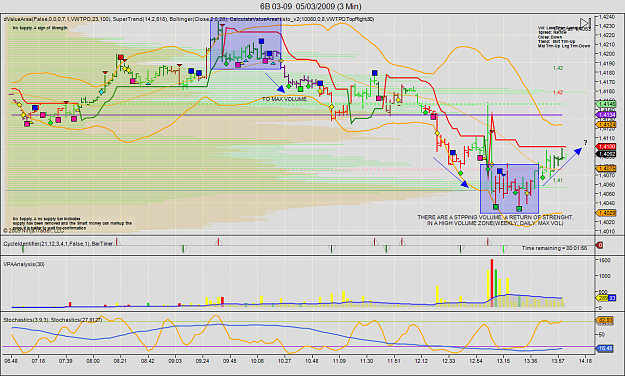
Task: Click the 11:30 time axis label
Action: (x=367, y=361)
